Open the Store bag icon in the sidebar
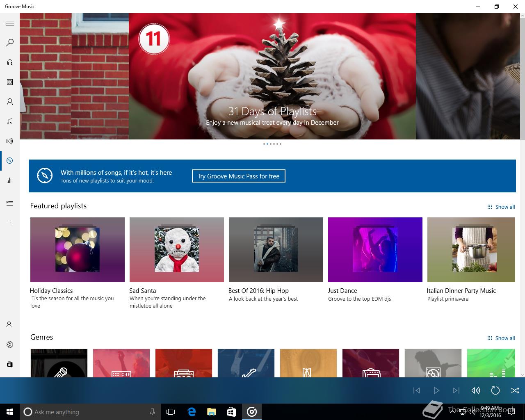Image resolution: width=525 pixels, height=420 pixels. pos(10,364)
